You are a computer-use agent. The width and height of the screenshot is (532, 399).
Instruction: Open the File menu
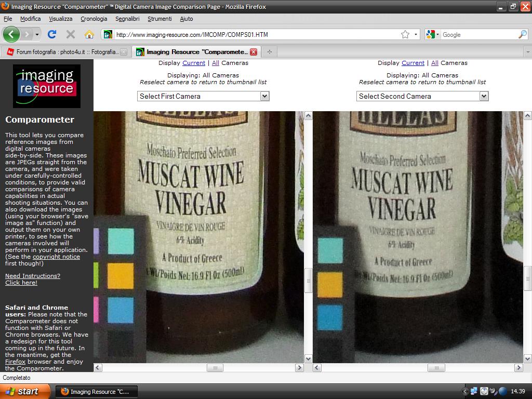coord(8,19)
